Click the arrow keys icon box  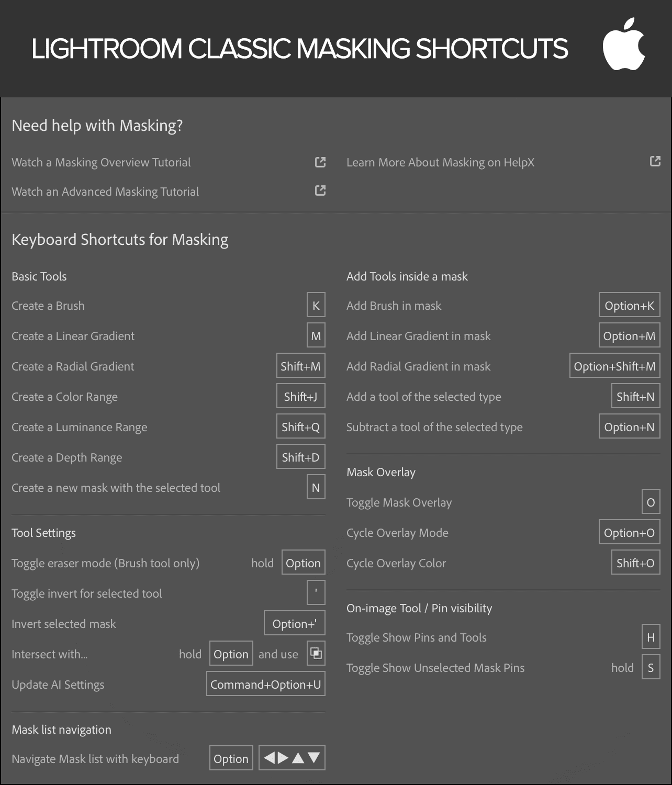tap(292, 758)
